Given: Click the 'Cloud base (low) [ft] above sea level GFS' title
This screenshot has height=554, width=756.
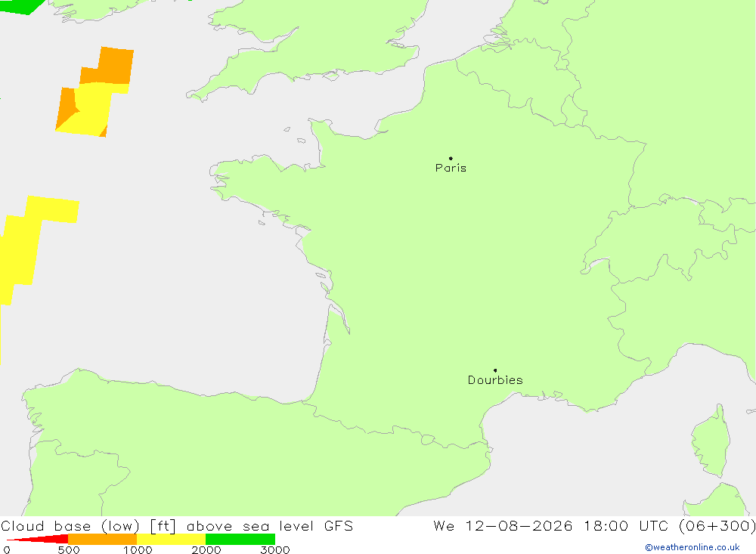Looking at the screenshot, I should click(x=177, y=526).
